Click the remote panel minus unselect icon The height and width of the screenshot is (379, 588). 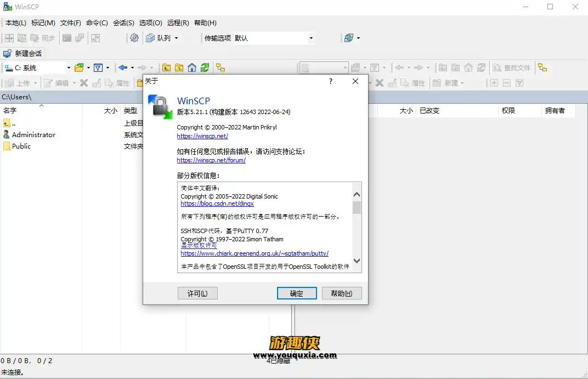tap(507, 83)
